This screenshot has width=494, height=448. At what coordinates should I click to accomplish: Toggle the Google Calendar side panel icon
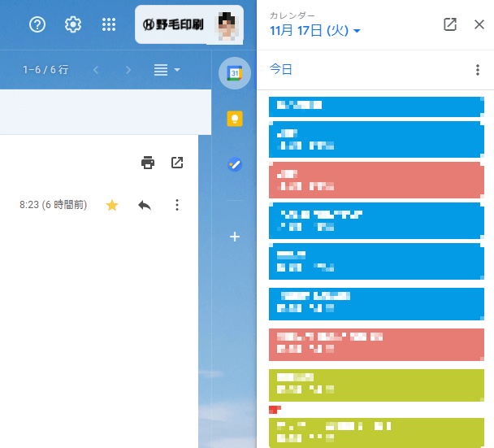point(234,73)
